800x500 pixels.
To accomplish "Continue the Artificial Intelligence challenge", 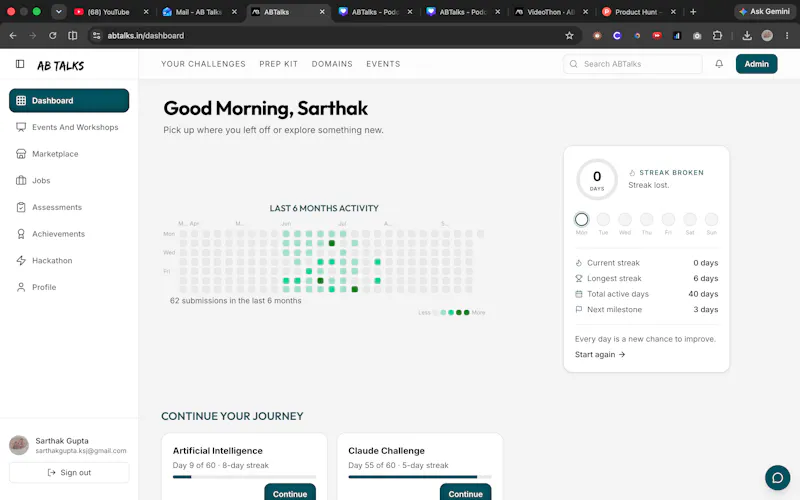I will [290, 493].
